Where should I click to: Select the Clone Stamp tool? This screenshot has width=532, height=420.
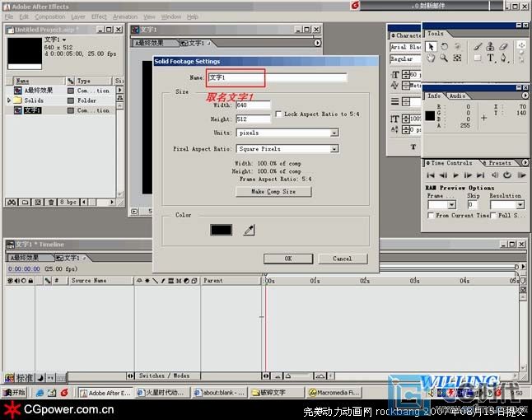coord(490,46)
